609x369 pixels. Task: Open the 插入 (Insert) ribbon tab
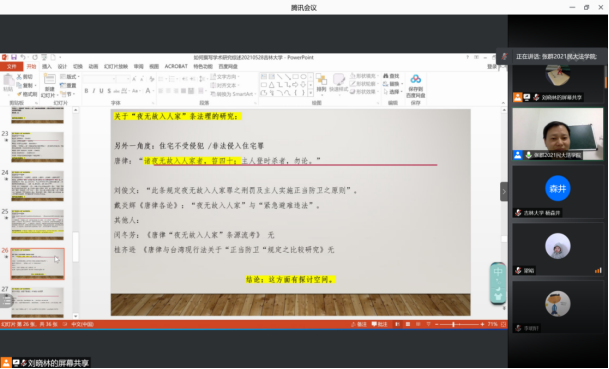pos(47,66)
